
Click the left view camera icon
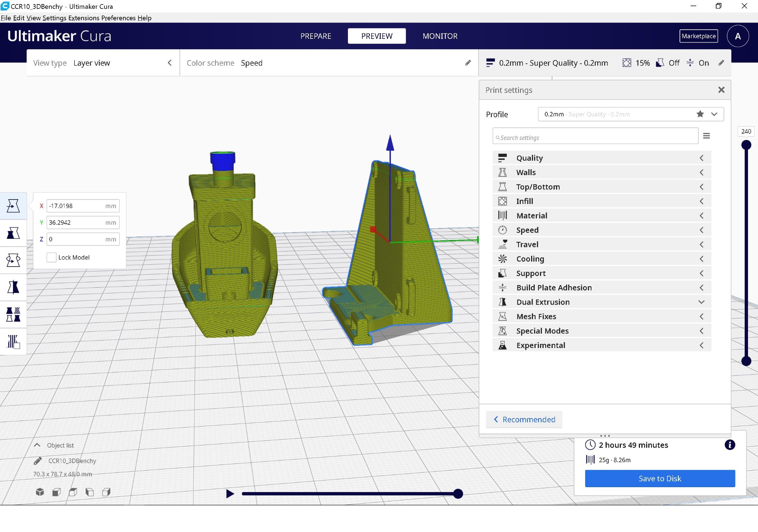pyautogui.click(x=90, y=492)
